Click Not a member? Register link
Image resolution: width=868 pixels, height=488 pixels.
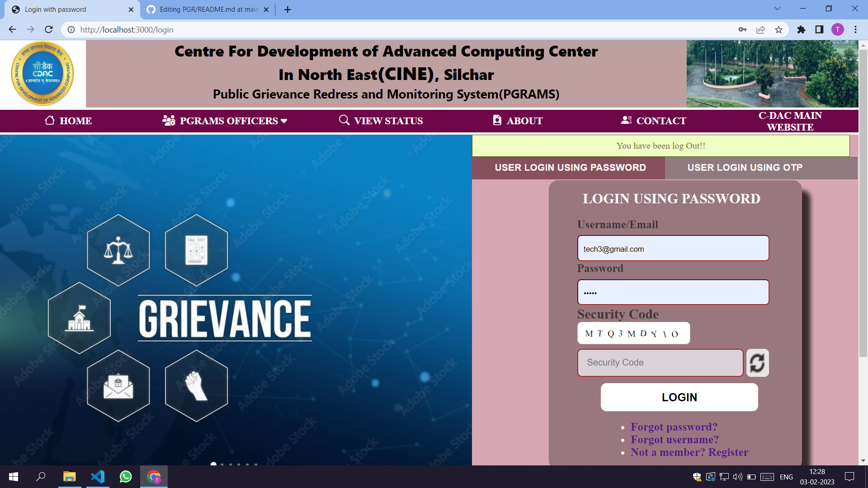(689, 452)
